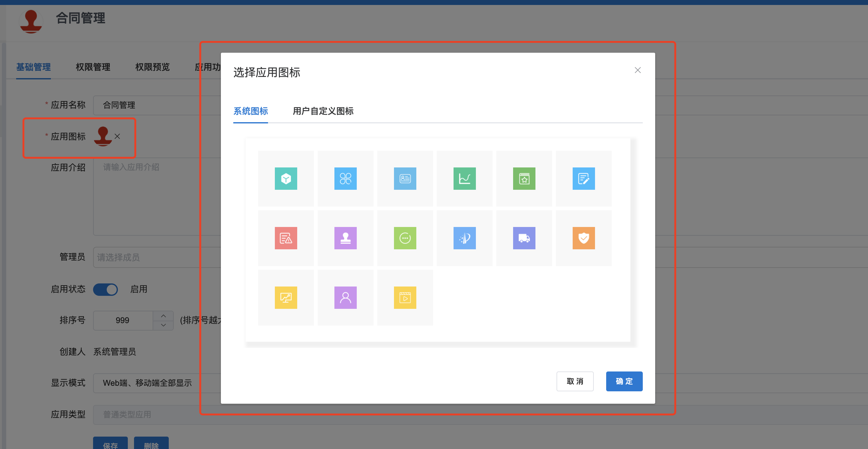Choose the orange shield check icon
Image resolution: width=868 pixels, height=449 pixels.
(x=584, y=238)
